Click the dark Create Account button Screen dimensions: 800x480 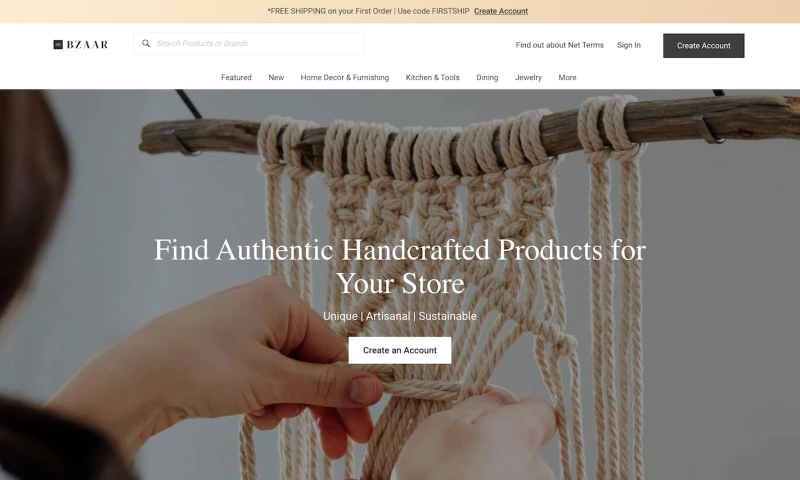pyautogui.click(x=704, y=46)
